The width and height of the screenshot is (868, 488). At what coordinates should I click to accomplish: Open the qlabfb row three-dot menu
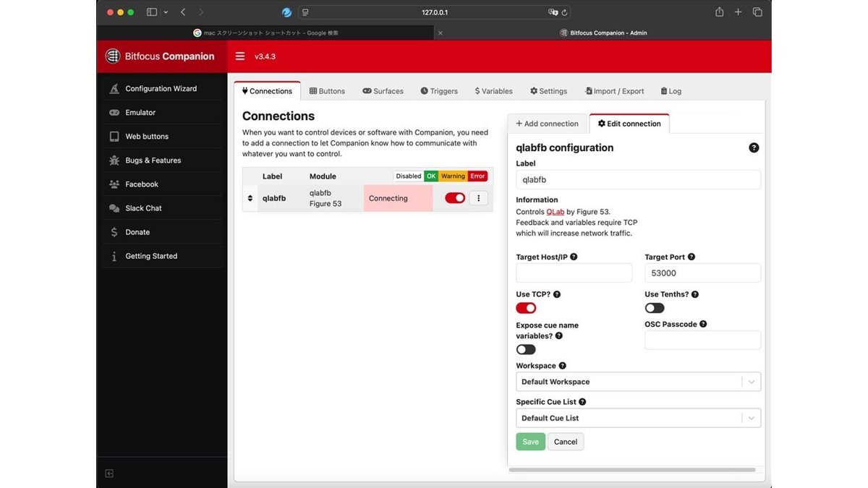(479, 198)
